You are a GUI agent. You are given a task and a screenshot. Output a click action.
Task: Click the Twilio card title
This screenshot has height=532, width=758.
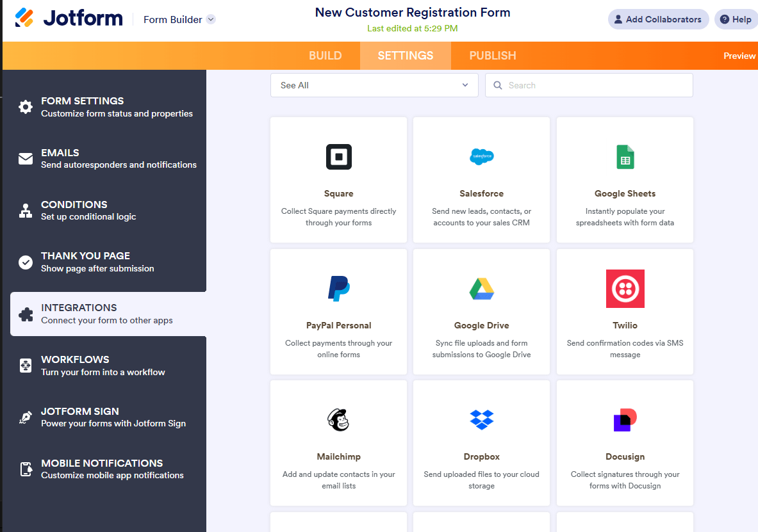pos(625,326)
